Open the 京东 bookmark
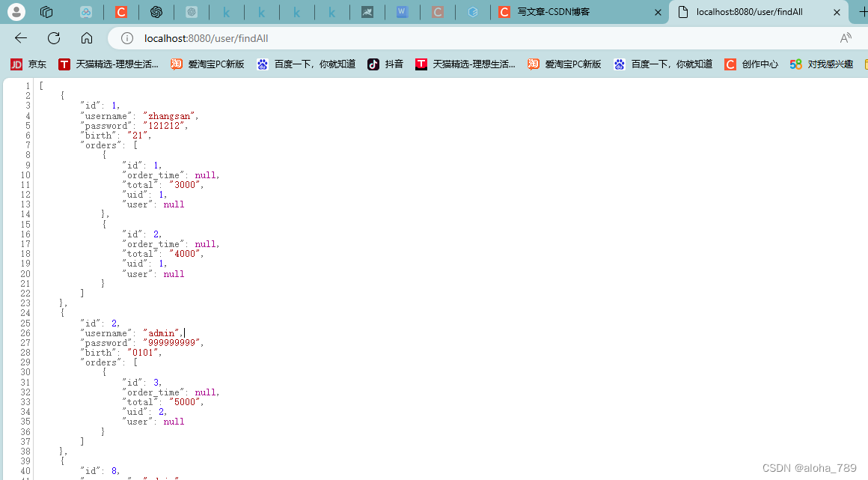The height and width of the screenshot is (480, 868). pos(28,64)
